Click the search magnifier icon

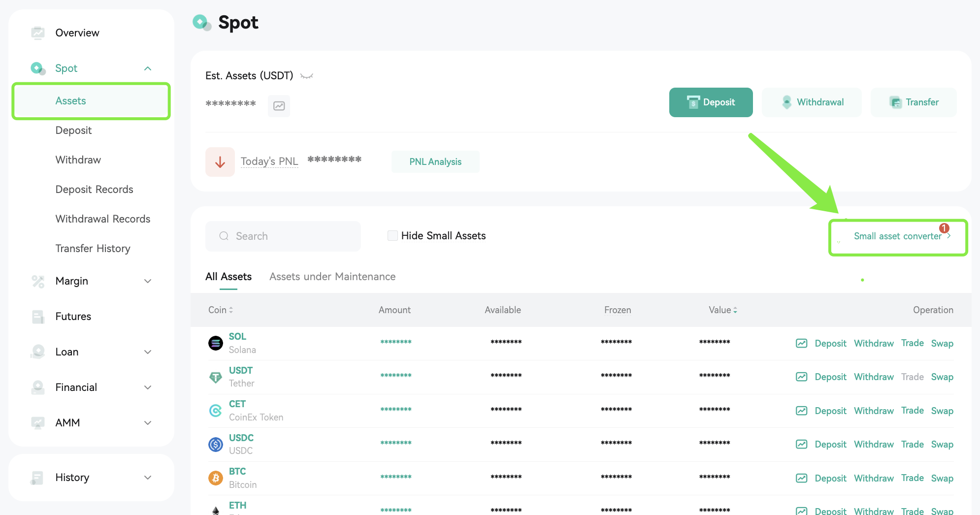(224, 236)
